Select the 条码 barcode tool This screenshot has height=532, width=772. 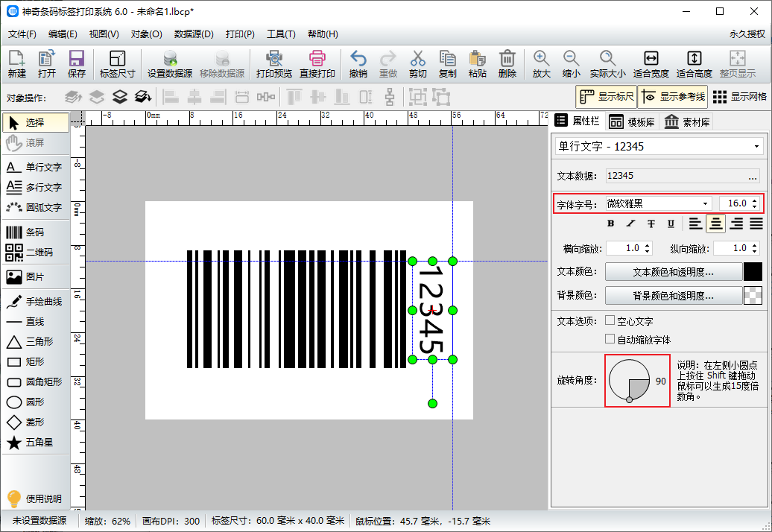[34, 232]
